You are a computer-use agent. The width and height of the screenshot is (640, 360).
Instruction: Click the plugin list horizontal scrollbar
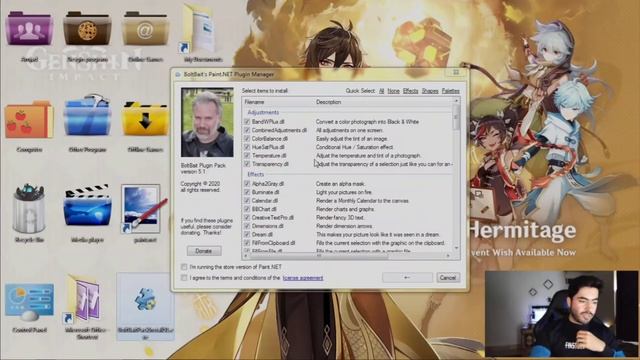pos(318,256)
